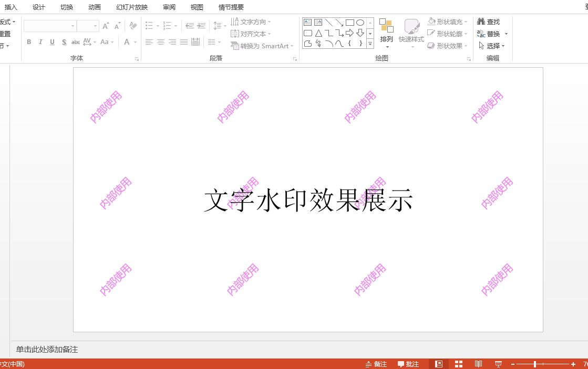
Task: Switch to Slide Sorter view icon
Action: coord(459,364)
